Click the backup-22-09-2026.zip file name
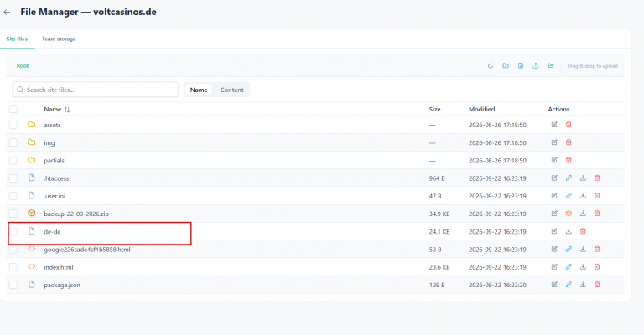Screen dimensions: 644x335 [76, 214]
